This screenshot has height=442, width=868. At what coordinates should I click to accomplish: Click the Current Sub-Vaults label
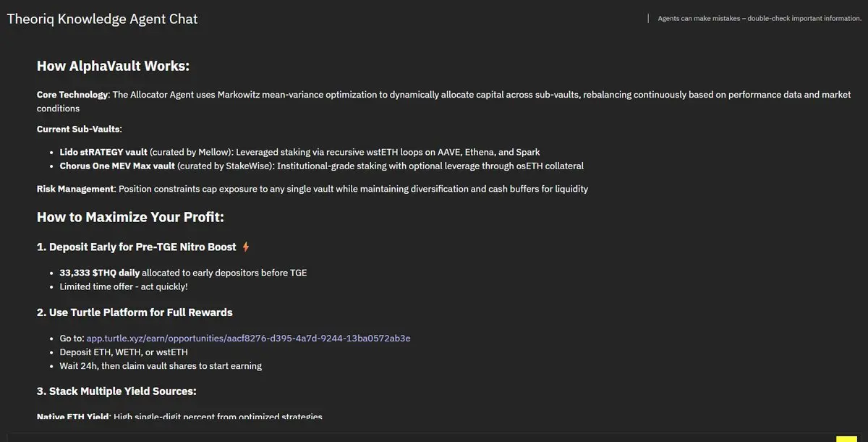80,129
